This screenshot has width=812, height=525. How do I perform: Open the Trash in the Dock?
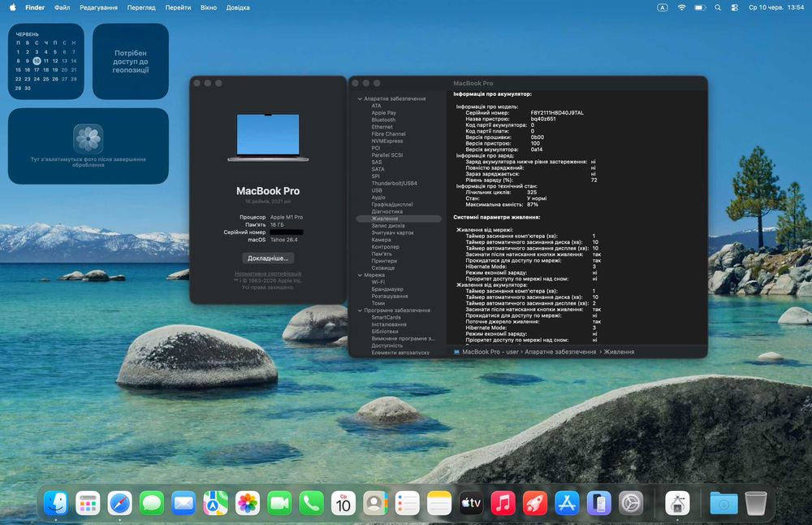click(755, 503)
